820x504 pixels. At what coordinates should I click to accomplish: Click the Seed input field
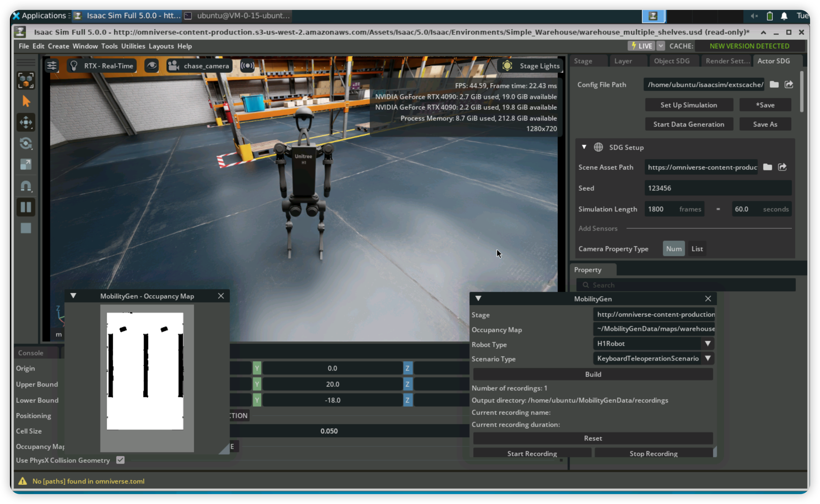pyautogui.click(x=717, y=188)
